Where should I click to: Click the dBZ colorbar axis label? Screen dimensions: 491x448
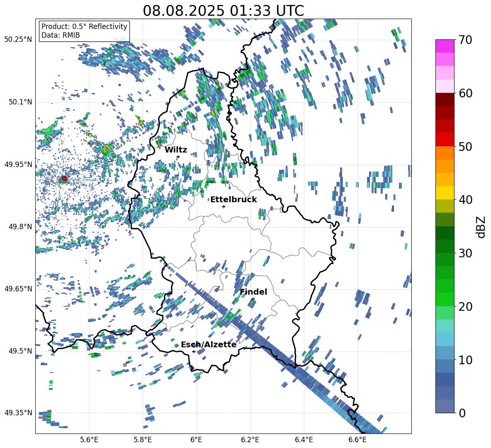(481, 227)
